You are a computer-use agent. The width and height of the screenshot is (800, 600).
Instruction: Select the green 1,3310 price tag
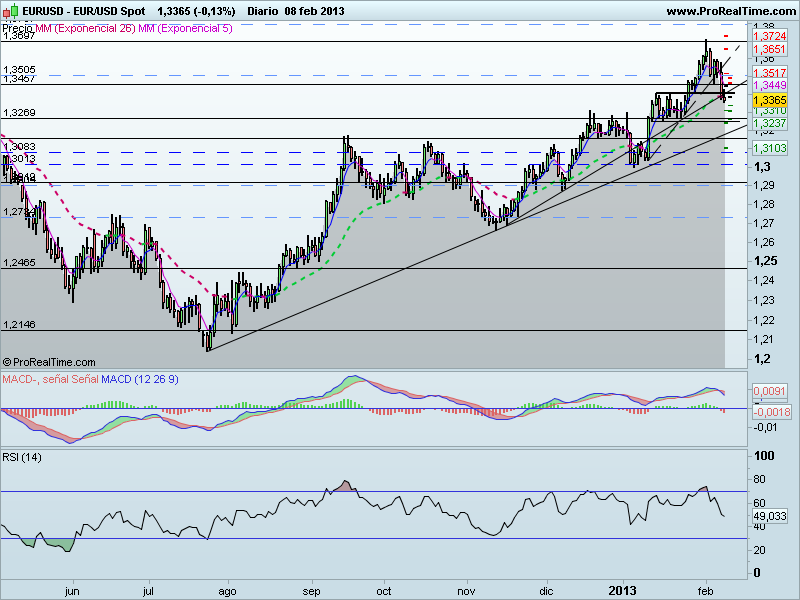coord(769,111)
